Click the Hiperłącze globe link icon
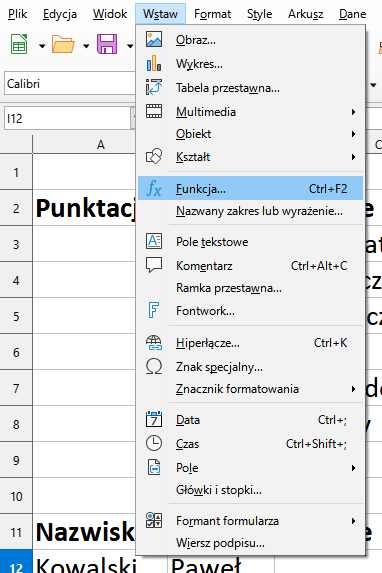382x573 pixels. pyautogui.click(x=154, y=343)
